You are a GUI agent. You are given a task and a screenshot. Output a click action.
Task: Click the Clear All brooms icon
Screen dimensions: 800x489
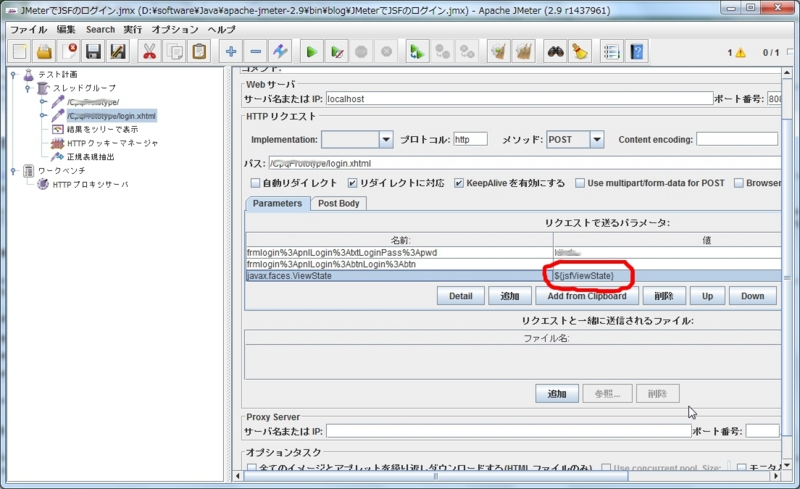coord(523,52)
